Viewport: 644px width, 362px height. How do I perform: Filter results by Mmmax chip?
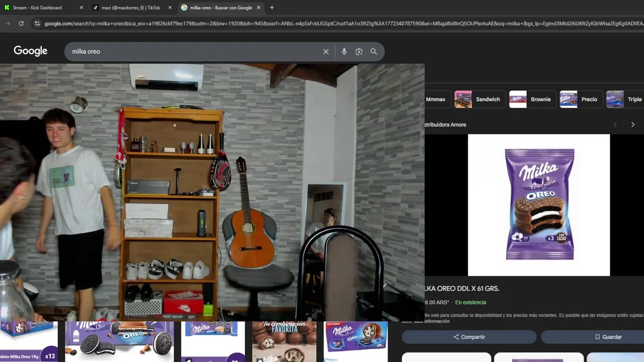click(437, 100)
